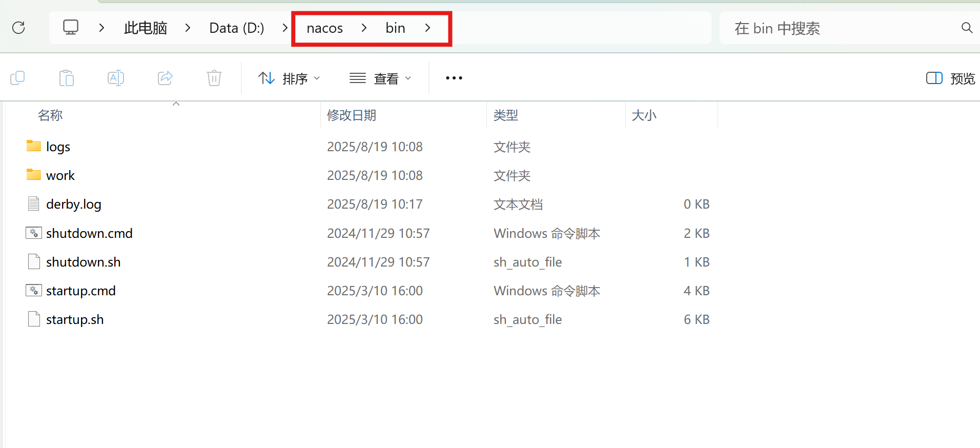This screenshot has height=448, width=980.
Task: Click bin in the address breadcrumb
Action: coord(395,28)
